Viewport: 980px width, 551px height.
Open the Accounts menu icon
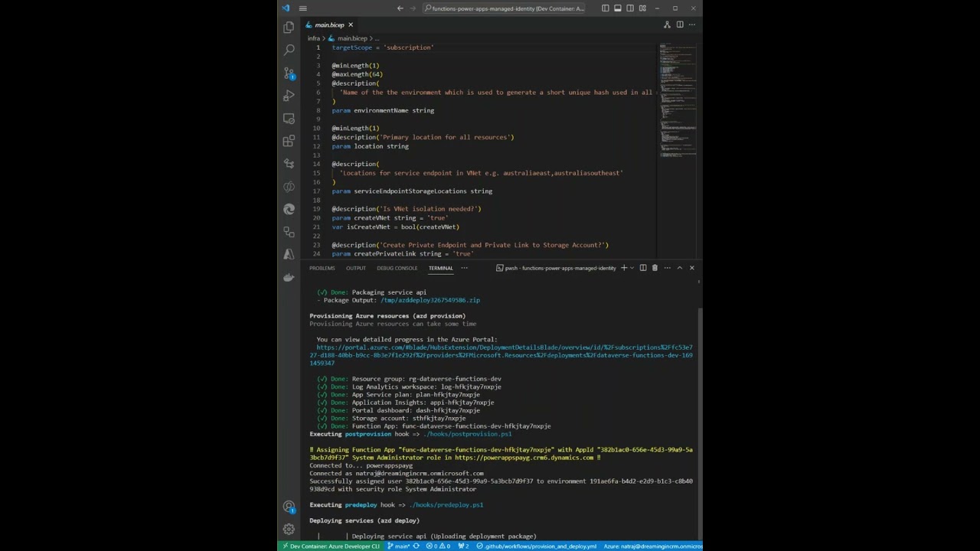tap(289, 507)
